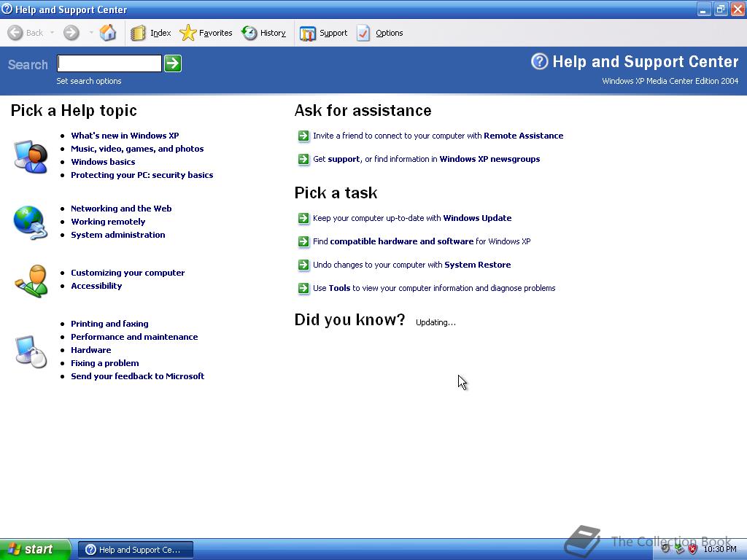
Task: Open the Windows start button
Action: click(35, 550)
